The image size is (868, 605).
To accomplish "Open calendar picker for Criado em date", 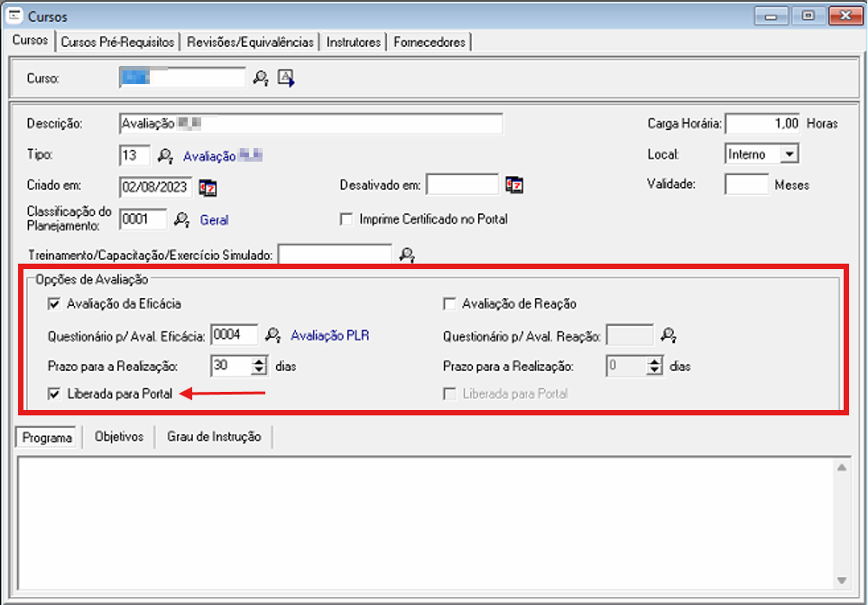I will pos(208,187).
